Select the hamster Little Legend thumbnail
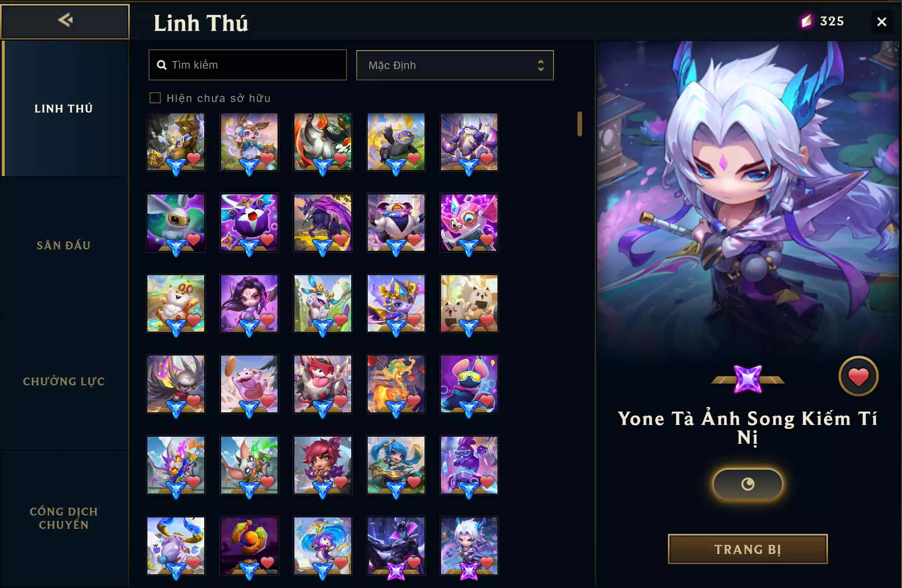Screen dimensions: 902x588 (x=176, y=303)
